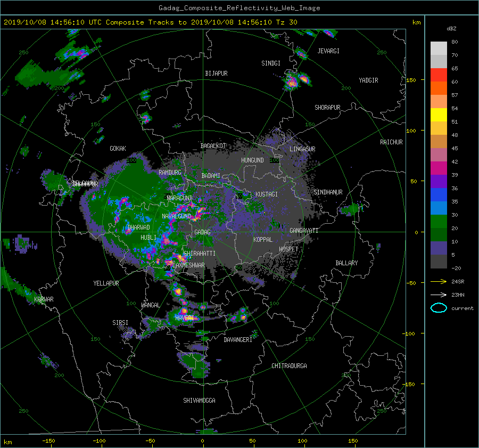
Task: Click the 23MN white arrow legend icon
Action: click(x=439, y=295)
